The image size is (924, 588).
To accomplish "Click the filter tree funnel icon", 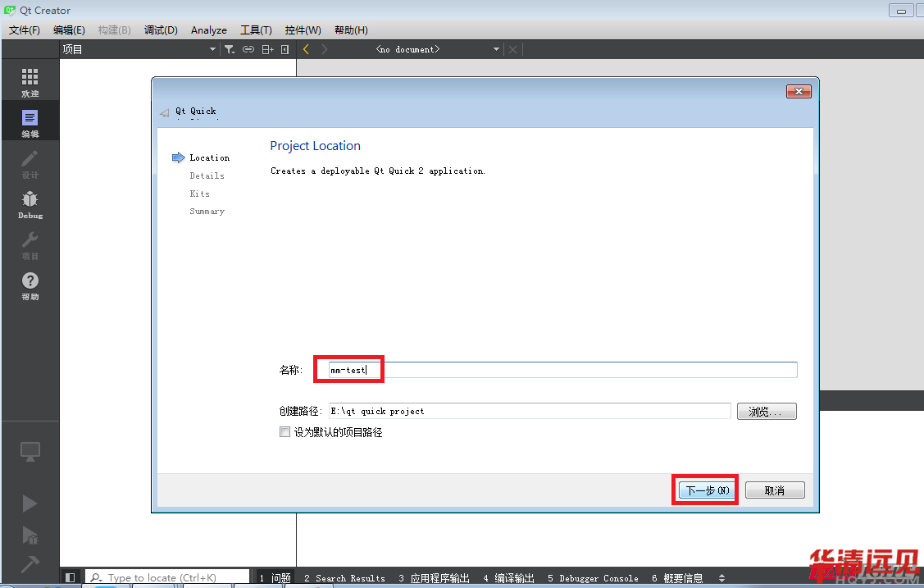I will (230, 50).
